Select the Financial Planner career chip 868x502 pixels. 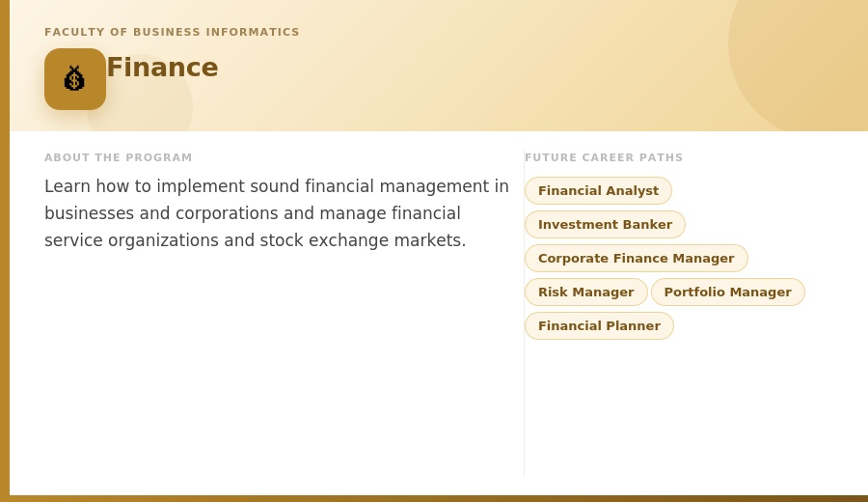(x=599, y=325)
